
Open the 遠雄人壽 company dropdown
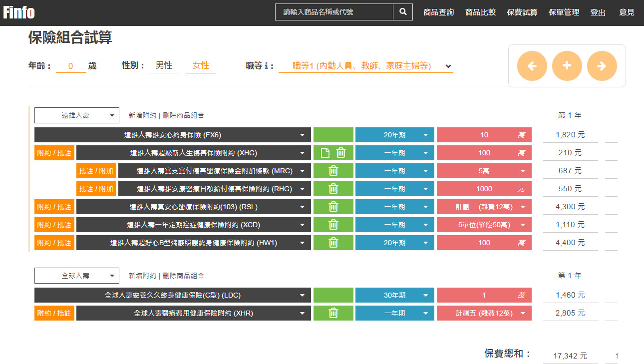pos(77,115)
